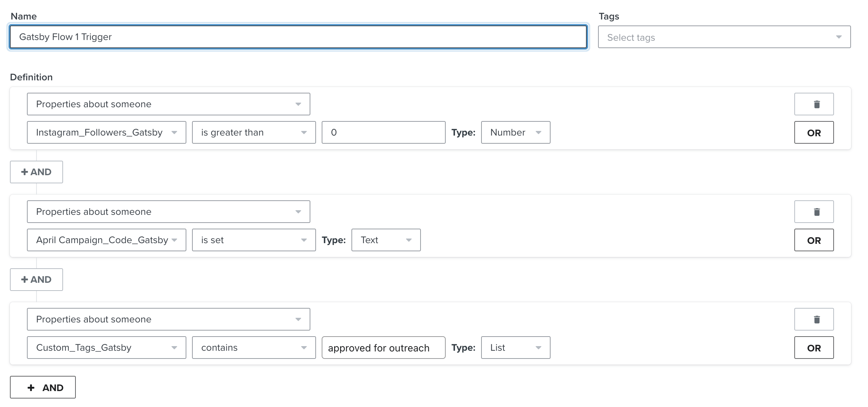Screen dimensions: 868x407
Task: Delete the April Campaign_Code_Gatsby condition with trash icon
Action: [814, 212]
